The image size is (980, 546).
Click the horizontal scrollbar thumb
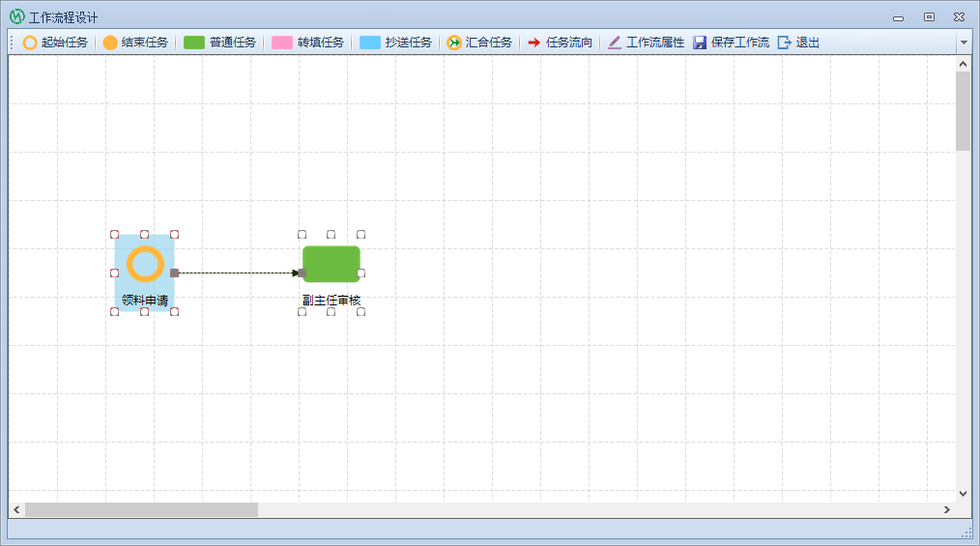coord(141,509)
